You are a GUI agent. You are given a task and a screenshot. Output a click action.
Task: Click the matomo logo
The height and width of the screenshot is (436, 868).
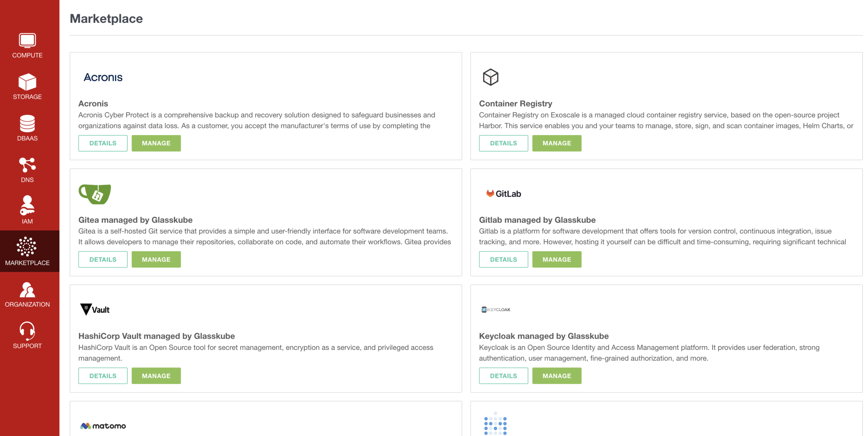pyautogui.click(x=103, y=426)
